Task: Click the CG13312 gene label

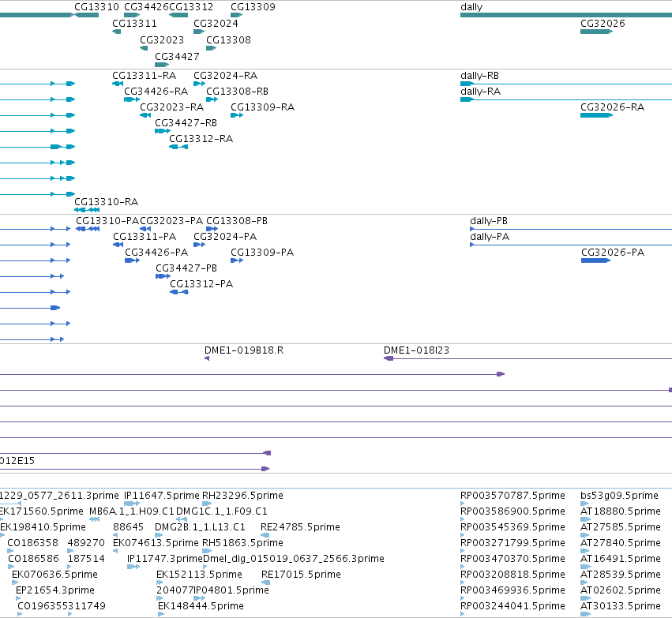Action: 191,7
